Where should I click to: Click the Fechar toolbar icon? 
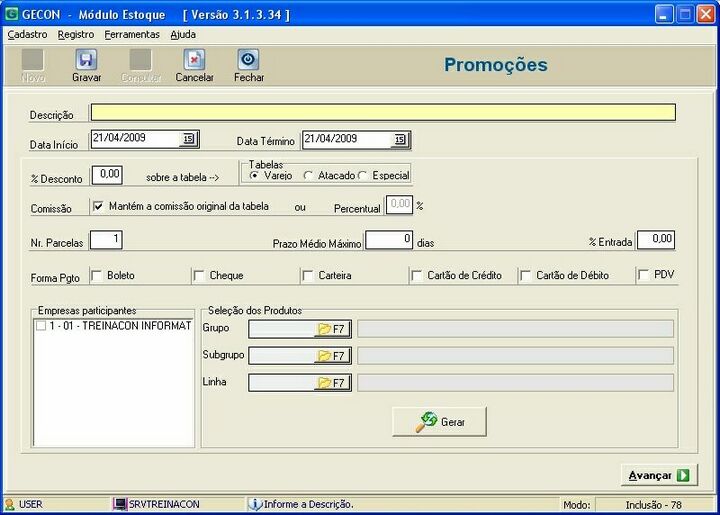pyautogui.click(x=248, y=60)
